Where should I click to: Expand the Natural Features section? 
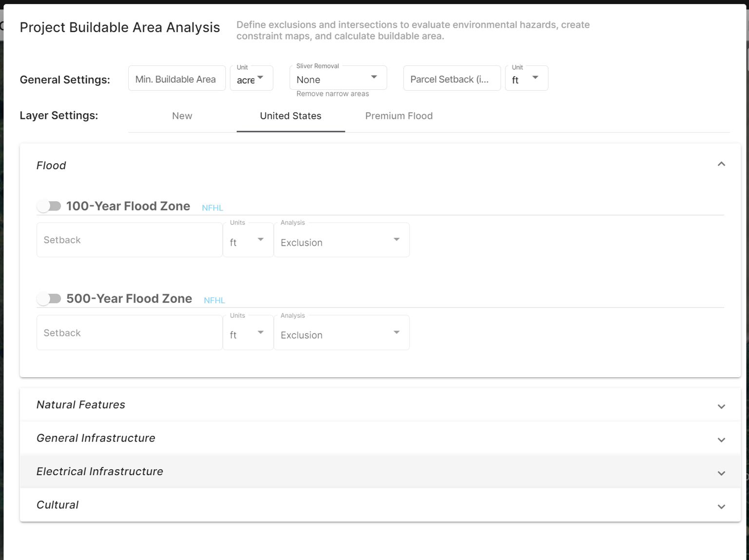(x=721, y=406)
